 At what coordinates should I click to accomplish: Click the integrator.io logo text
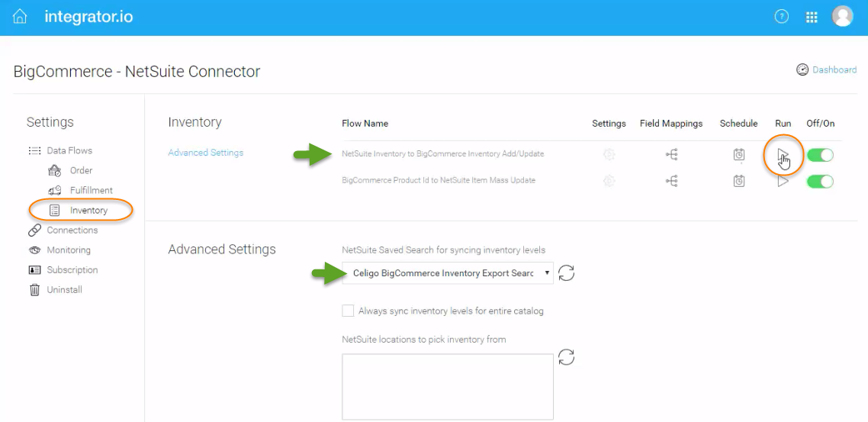(x=88, y=17)
